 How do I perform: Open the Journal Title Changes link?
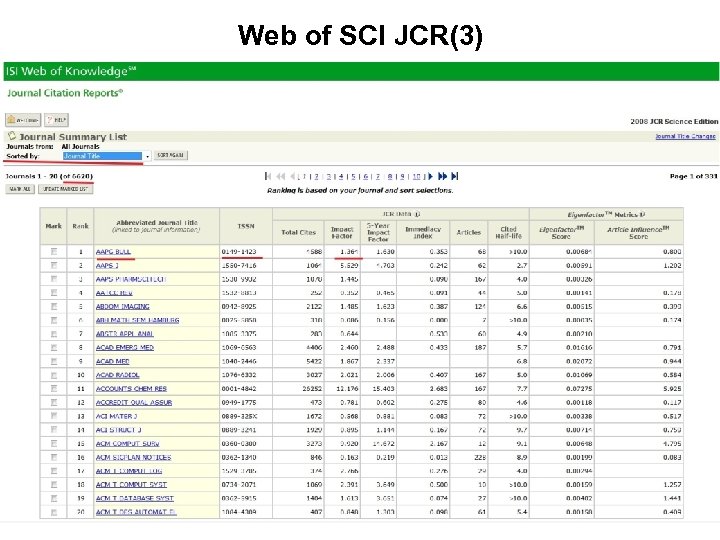tap(685, 136)
